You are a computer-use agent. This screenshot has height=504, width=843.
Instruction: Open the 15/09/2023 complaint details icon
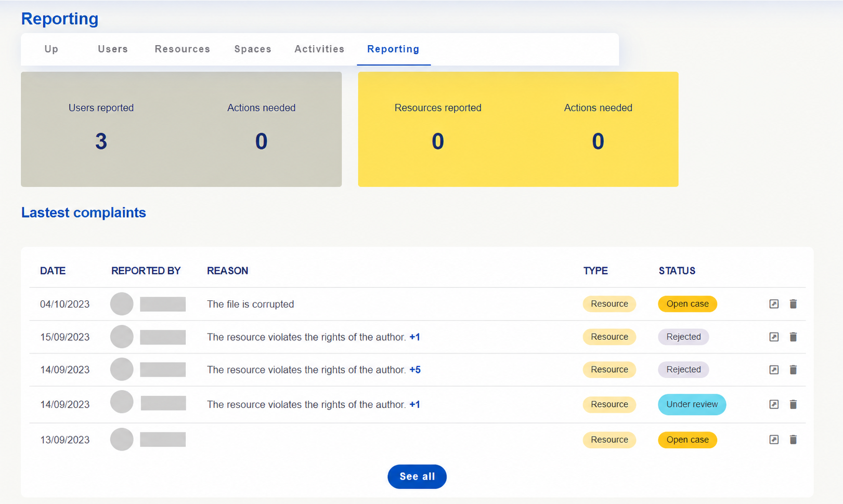(x=774, y=337)
